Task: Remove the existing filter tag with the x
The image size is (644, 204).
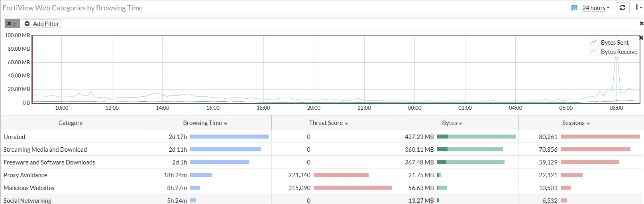Action: [x=9, y=24]
